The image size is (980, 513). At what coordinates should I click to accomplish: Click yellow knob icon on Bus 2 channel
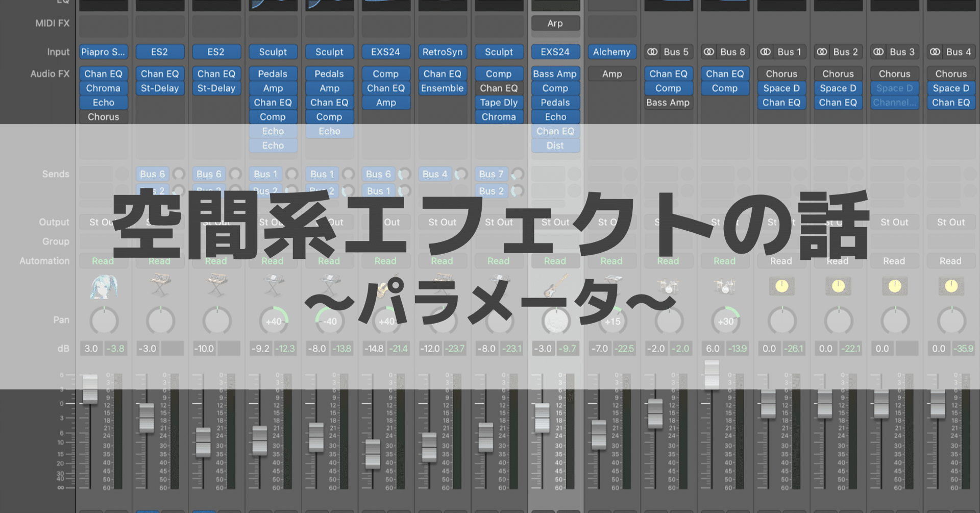(x=838, y=286)
